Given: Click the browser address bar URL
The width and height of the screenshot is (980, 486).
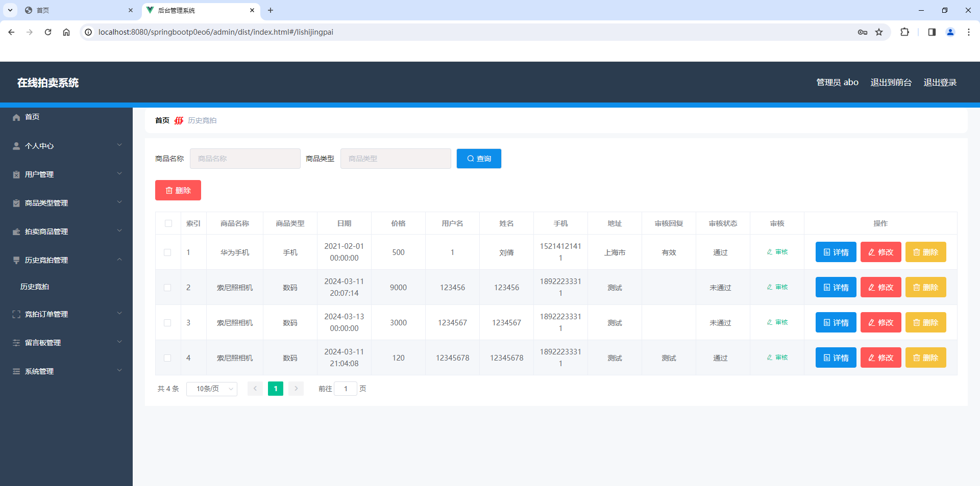Looking at the screenshot, I should (215, 32).
